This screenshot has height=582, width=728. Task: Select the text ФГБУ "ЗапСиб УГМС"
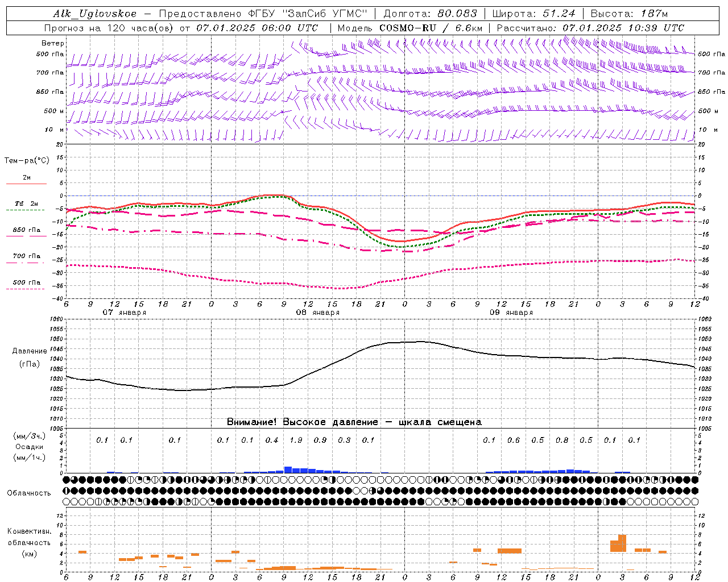pos(307,14)
